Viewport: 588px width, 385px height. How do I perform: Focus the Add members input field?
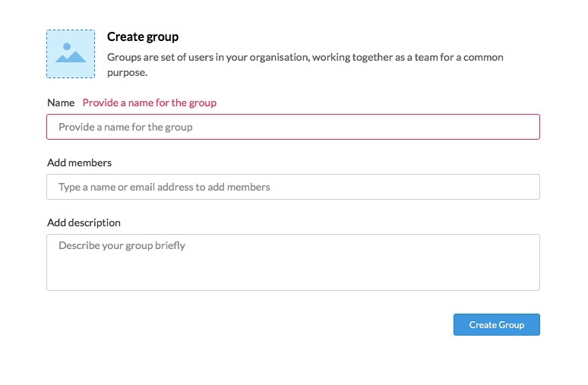[x=293, y=187]
